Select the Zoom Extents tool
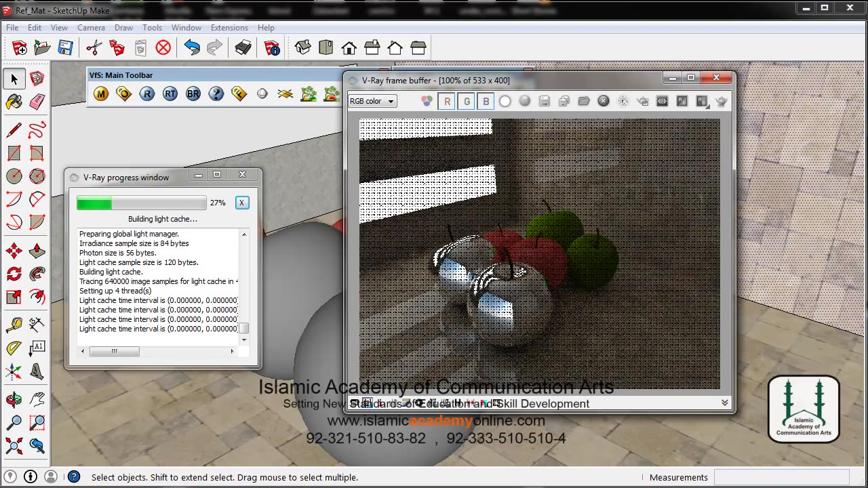Viewport: 868px width, 488px height. point(14,446)
